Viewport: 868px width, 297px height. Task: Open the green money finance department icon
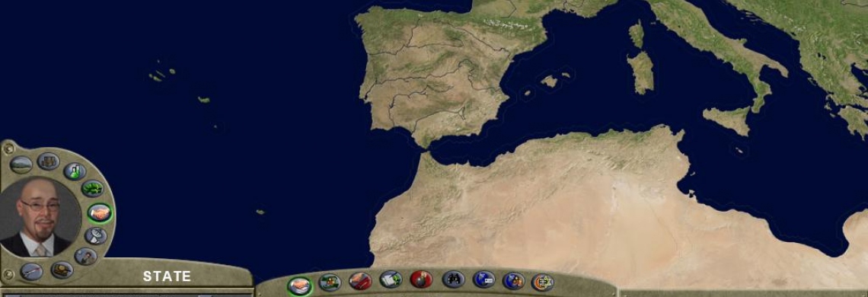92,188
